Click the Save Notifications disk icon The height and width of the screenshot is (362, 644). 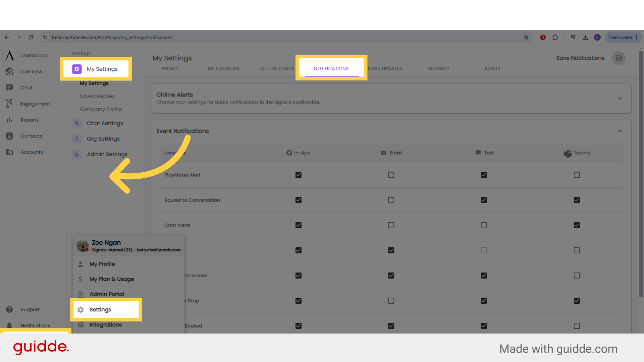619,58
